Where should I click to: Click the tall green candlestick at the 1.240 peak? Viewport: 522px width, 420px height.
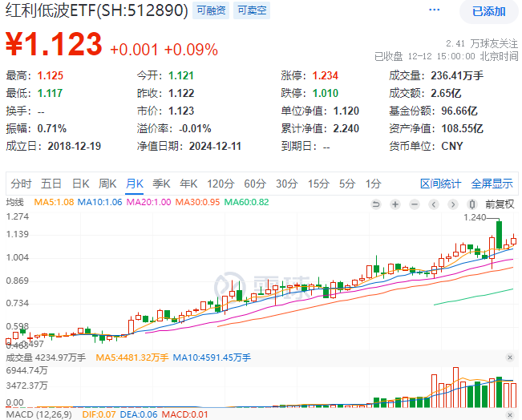click(499, 235)
